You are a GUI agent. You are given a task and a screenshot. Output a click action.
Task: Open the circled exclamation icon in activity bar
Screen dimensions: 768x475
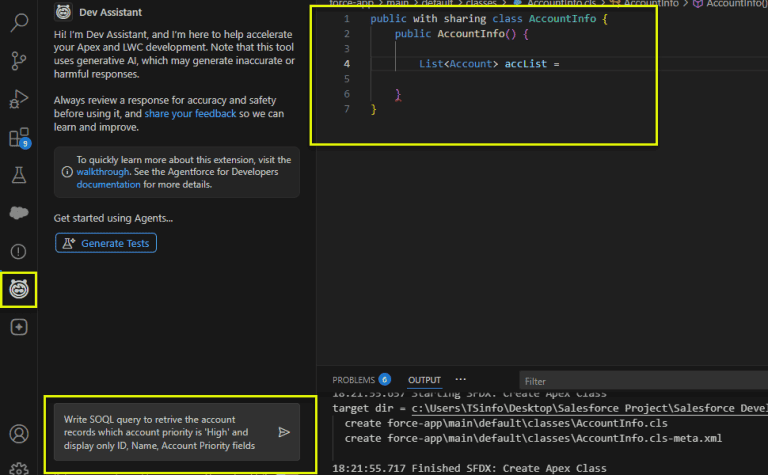19,251
